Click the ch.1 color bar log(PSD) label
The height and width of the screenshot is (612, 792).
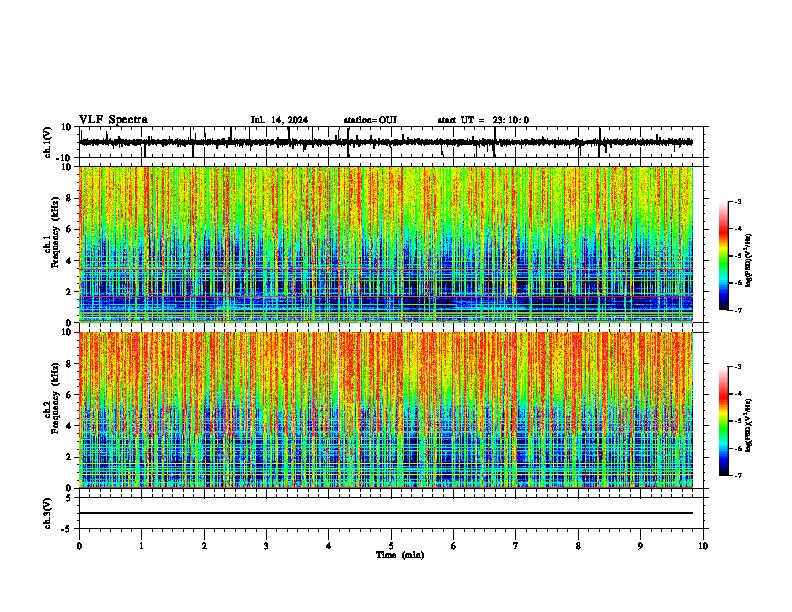click(749, 260)
